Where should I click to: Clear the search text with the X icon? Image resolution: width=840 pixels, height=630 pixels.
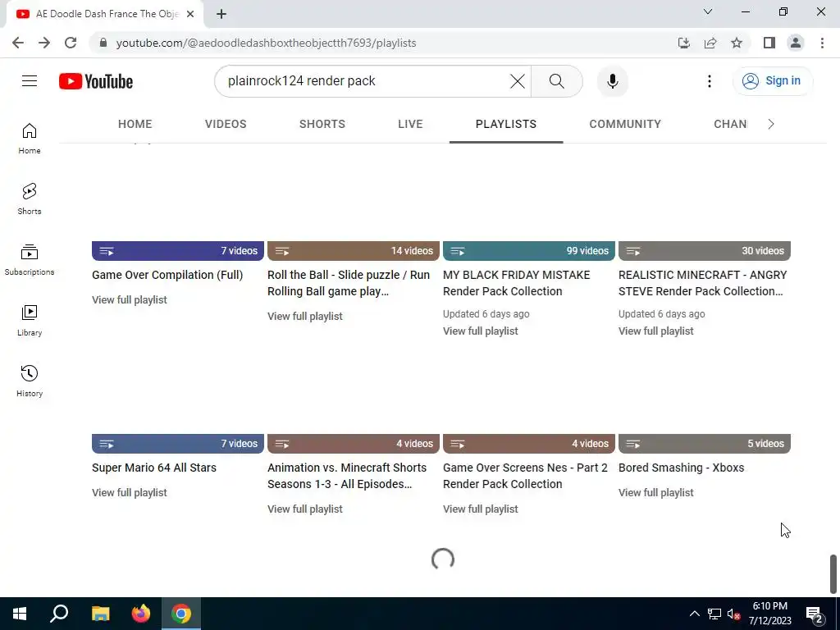click(x=517, y=81)
